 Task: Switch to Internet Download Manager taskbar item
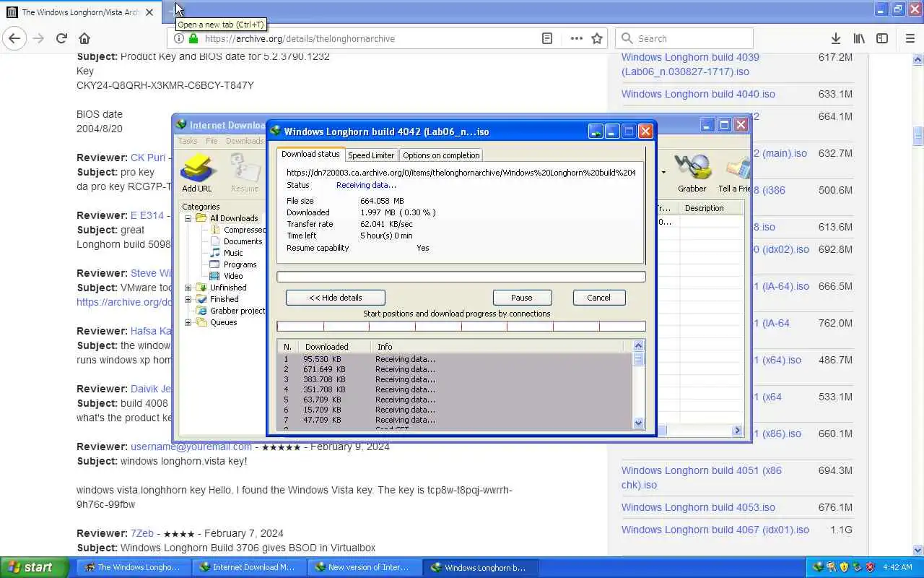[249, 567]
